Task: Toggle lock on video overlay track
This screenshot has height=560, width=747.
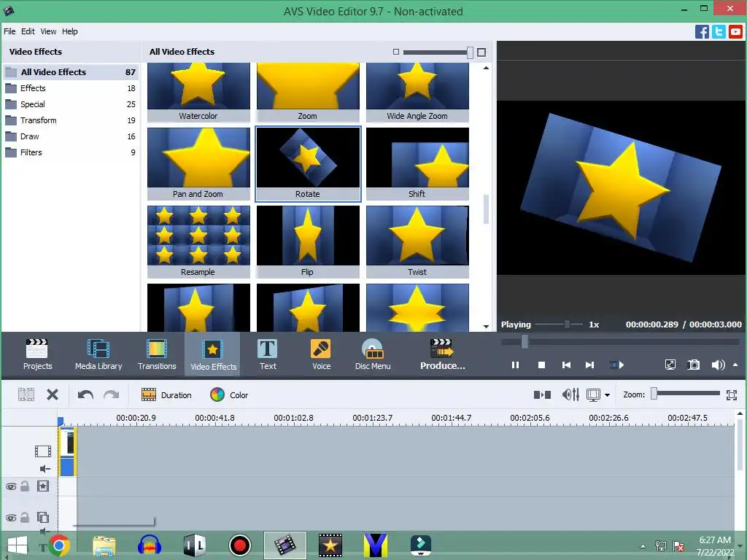Action: pyautogui.click(x=25, y=518)
